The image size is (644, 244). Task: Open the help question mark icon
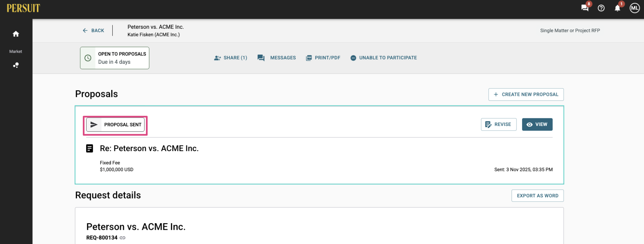coord(601,8)
